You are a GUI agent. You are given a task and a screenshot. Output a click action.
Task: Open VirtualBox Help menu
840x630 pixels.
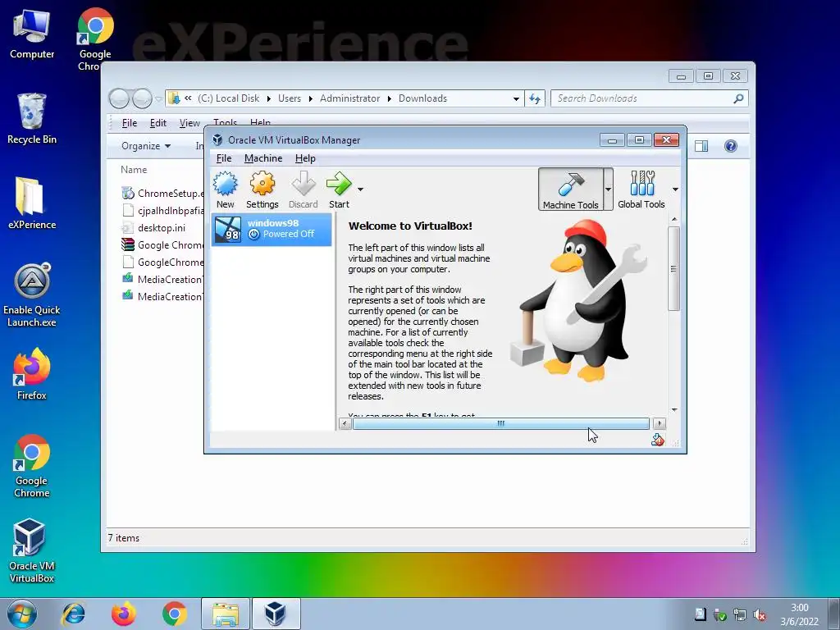(x=305, y=158)
